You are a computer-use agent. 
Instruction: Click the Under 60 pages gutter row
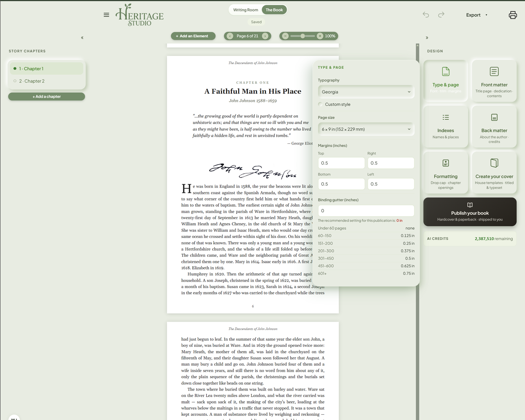[366, 228]
